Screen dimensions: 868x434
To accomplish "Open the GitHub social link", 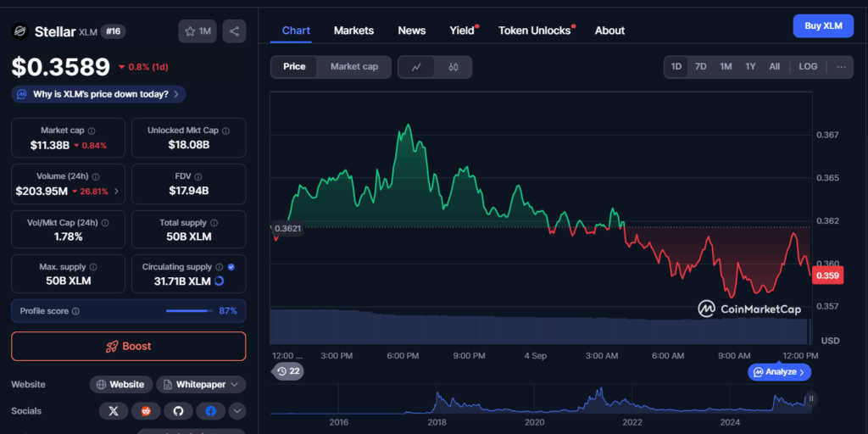I will pyautogui.click(x=178, y=411).
